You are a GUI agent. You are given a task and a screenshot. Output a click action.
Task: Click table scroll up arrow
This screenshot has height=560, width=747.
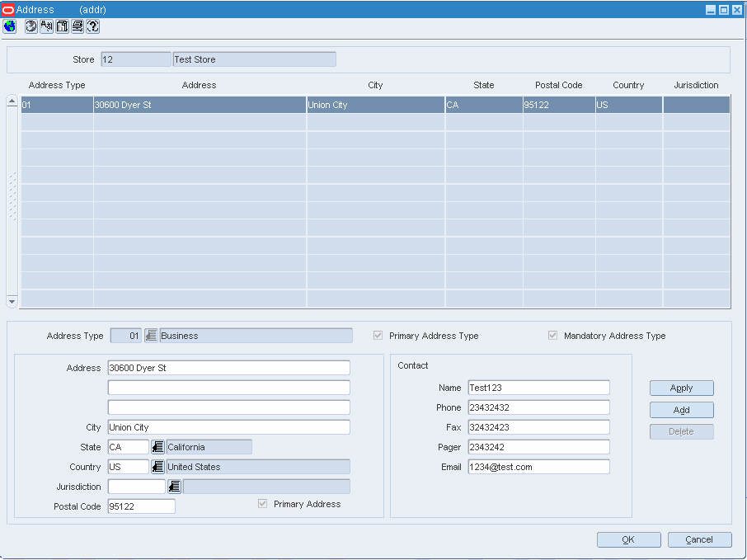pos(12,102)
